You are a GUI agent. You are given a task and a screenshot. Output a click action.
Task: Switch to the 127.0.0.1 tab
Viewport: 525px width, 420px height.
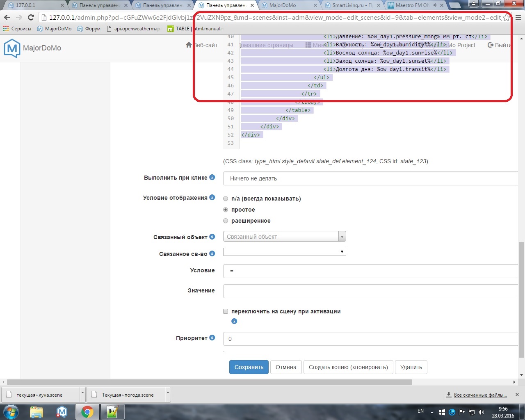(35, 5)
